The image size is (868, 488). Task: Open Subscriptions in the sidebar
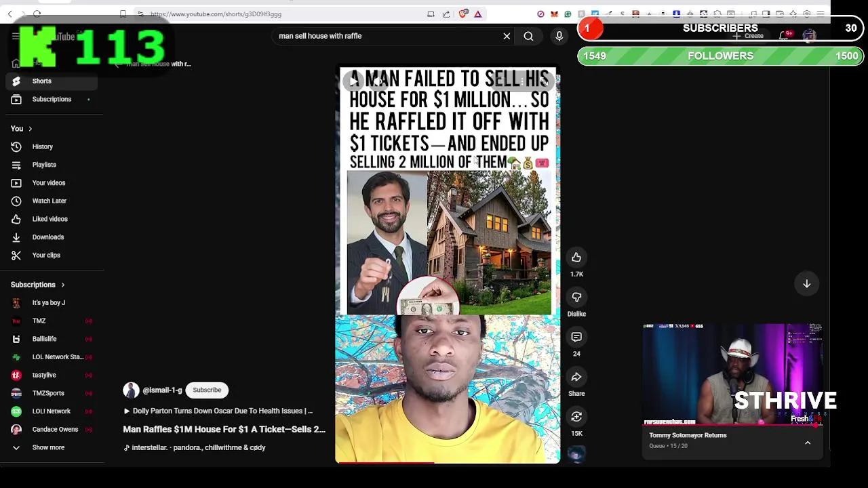tap(52, 100)
